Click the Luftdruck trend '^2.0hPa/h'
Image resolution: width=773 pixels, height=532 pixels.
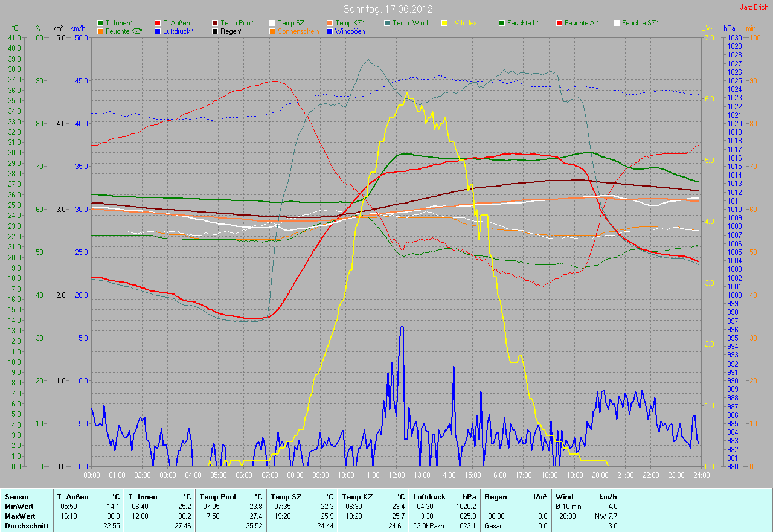[428, 526]
